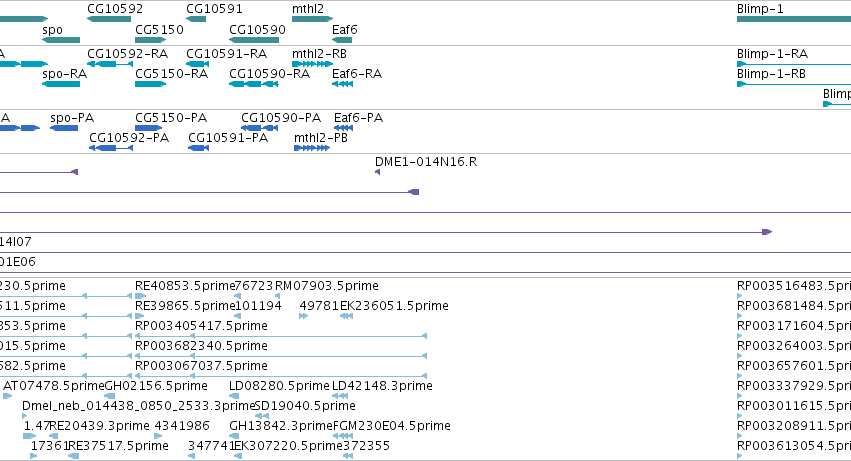851x461 pixels.
Task: Select the CG10590-RA transcript glyph
Action: coord(254,84)
